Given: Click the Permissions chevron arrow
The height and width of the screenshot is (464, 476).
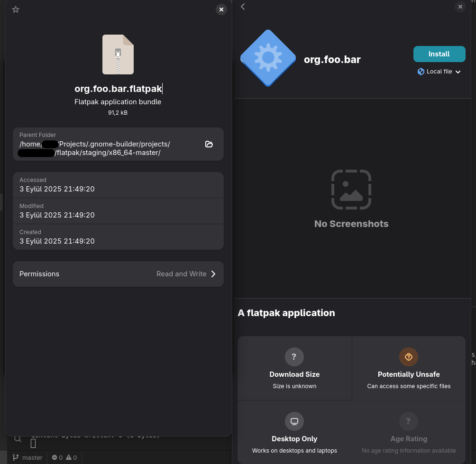Looking at the screenshot, I should click(213, 274).
